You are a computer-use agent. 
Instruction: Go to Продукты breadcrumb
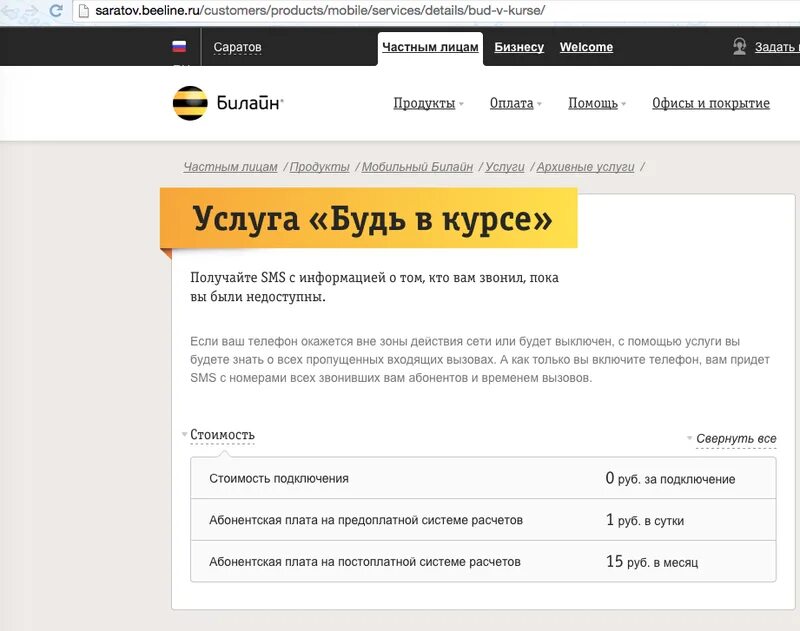coord(319,167)
